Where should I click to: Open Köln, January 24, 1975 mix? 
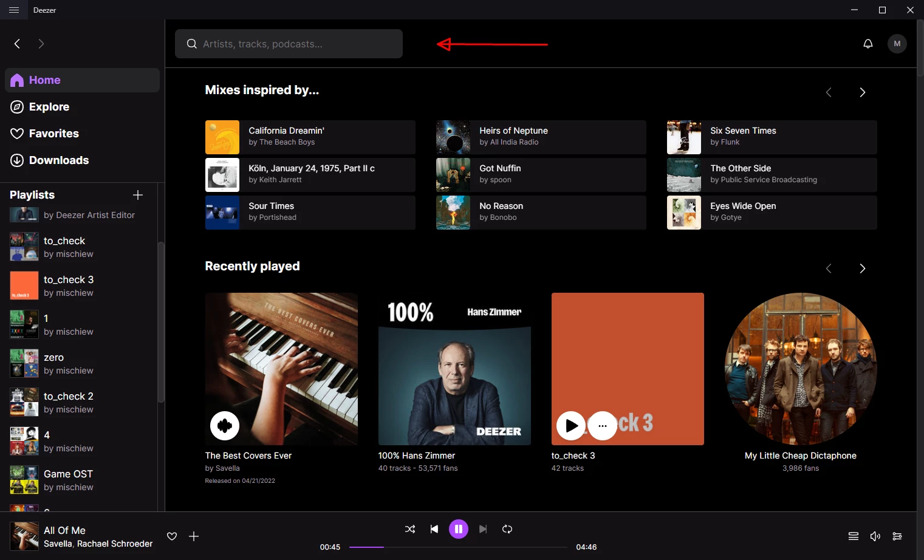310,175
